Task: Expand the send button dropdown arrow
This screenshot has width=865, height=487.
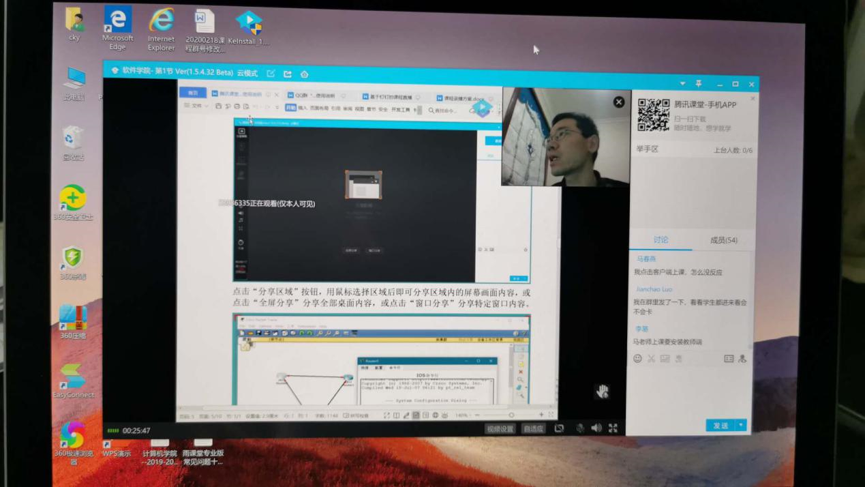Action: (x=741, y=425)
